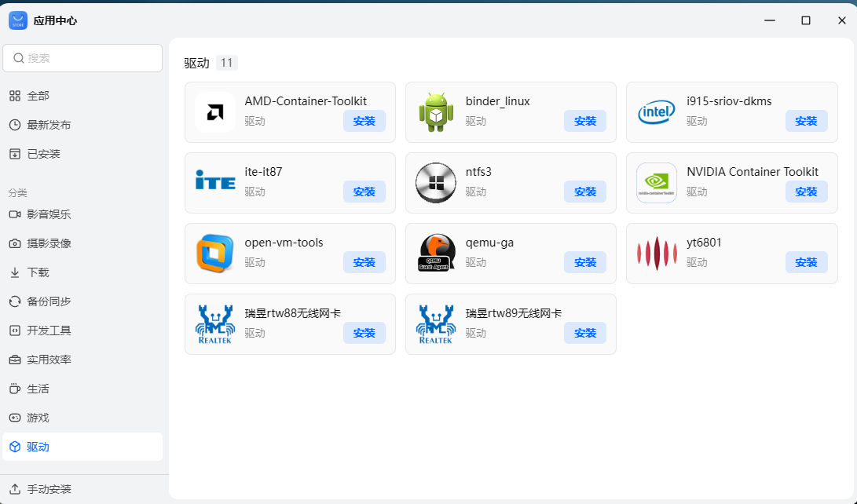
Task: Select the 摄影录像 category
Action: tap(82, 243)
